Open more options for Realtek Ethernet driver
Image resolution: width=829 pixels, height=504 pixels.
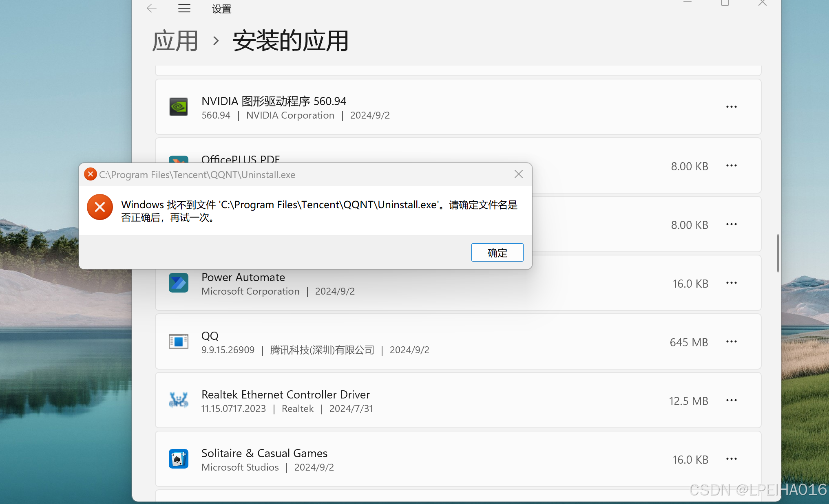pos(731,400)
